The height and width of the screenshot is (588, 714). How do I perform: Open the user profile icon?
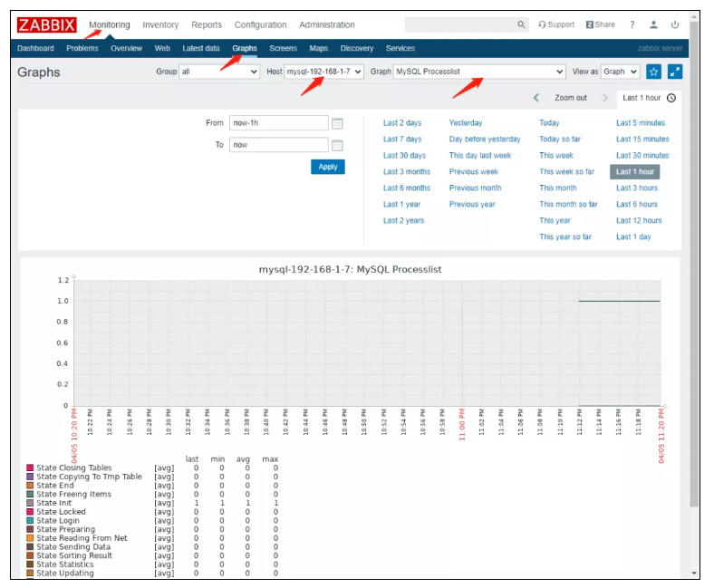[x=653, y=24]
